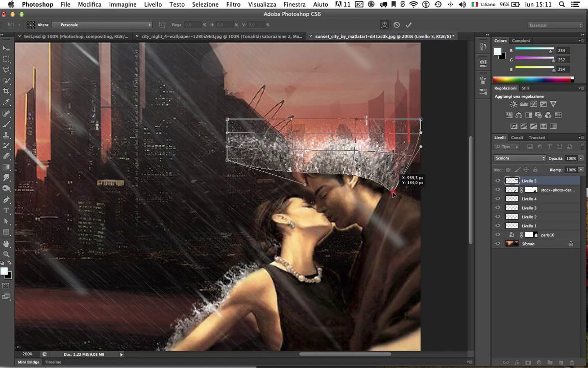This screenshot has height=368, width=588.
Task: Hide the Livello 5 layer
Action: [498, 180]
